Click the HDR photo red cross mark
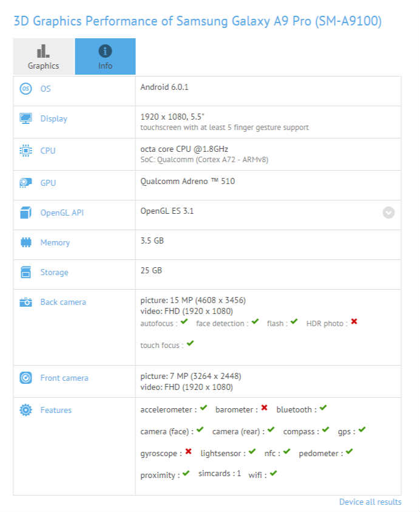This screenshot has width=420, height=512. [354, 322]
